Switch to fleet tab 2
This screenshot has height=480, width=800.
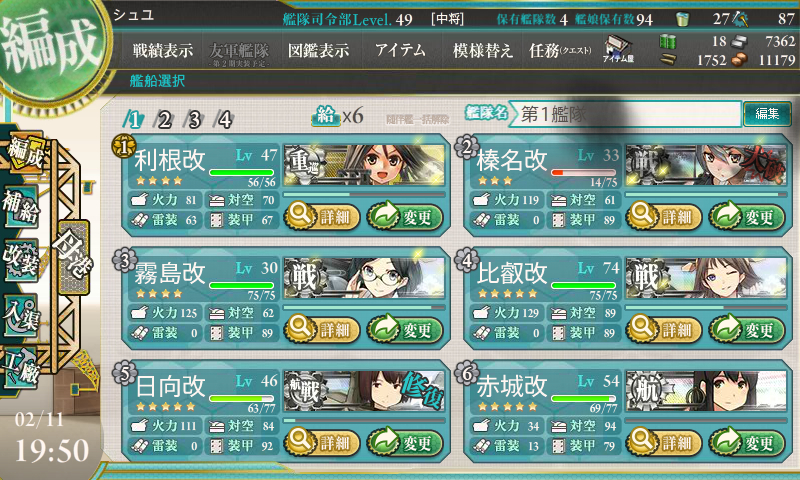(x=164, y=120)
